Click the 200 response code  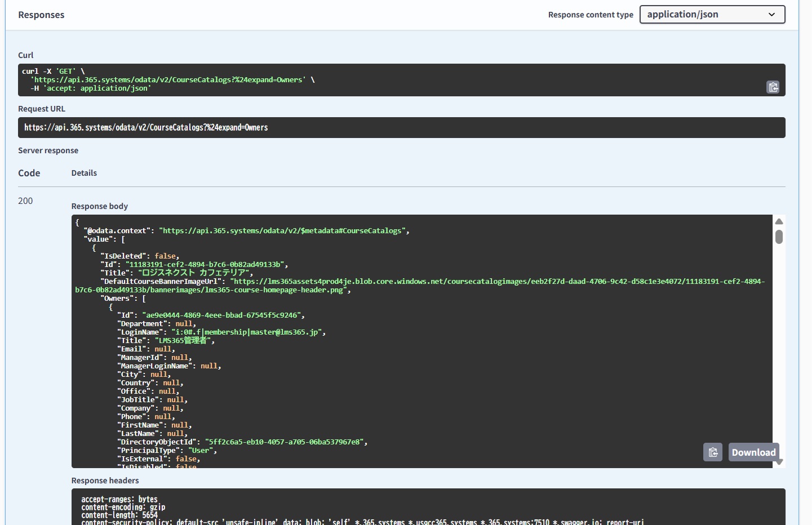coord(25,201)
